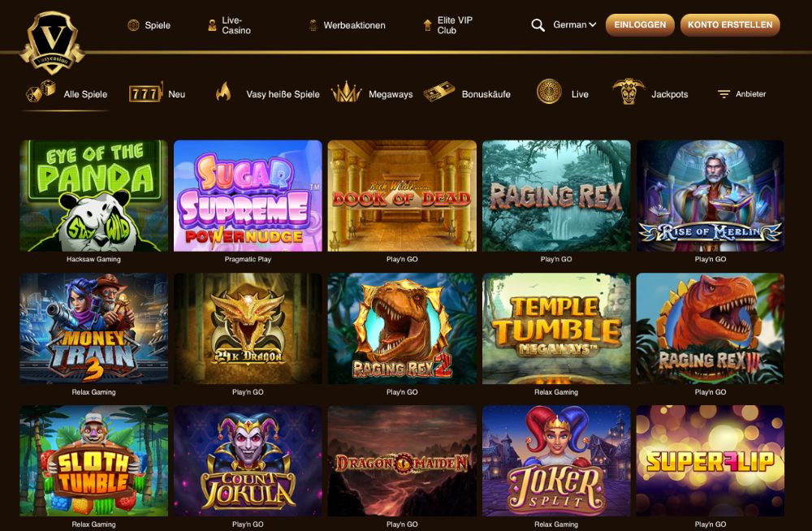Viewport: 812px width, 531px height.
Task: Click the Vasy casino shield logo
Action: click(x=52, y=42)
